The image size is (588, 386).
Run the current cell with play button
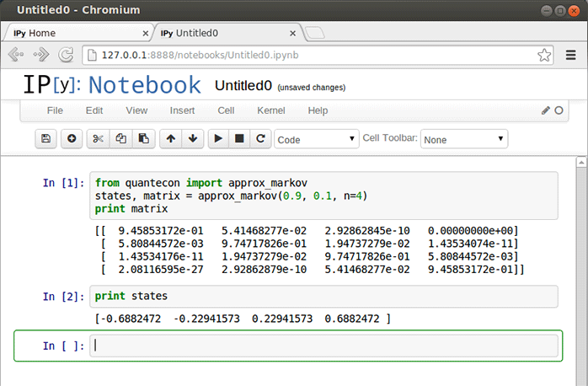click(218, 139)
